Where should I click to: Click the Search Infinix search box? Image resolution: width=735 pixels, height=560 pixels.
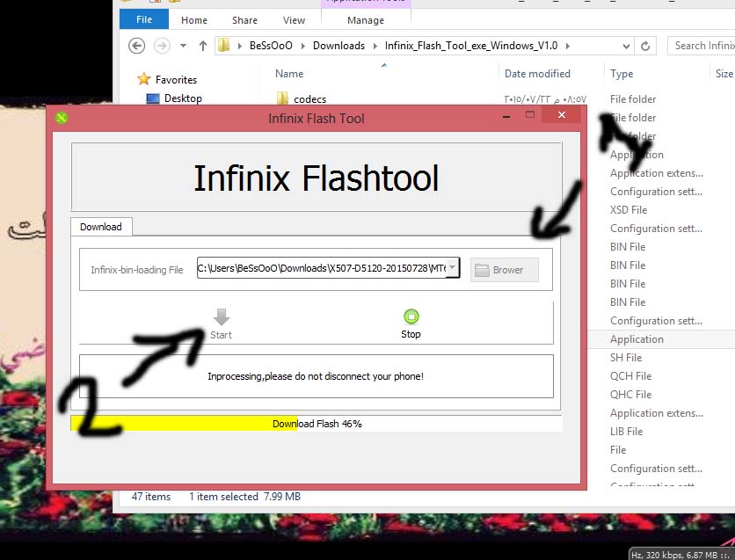pyautogui.click(x=702, y=46)
